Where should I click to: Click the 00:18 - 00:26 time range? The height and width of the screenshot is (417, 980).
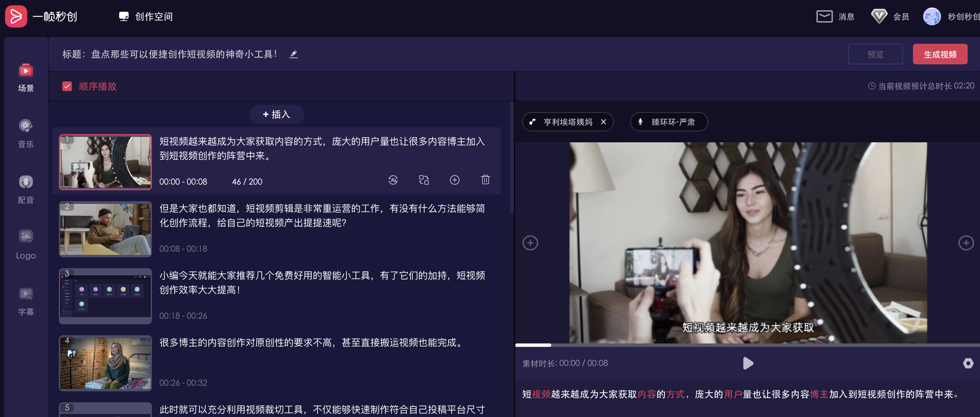[183, 316]
